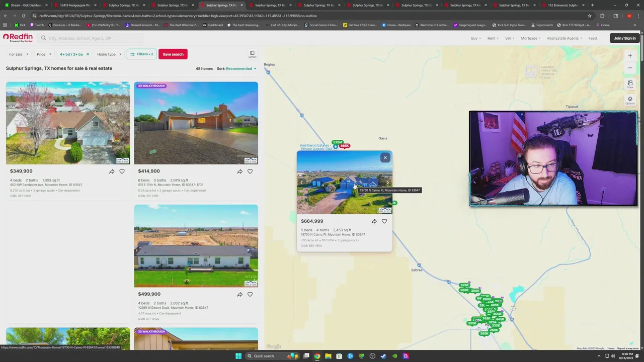Share the $499,900 listing
Viewport: 644px width, 362px height.
pos(240,295)
